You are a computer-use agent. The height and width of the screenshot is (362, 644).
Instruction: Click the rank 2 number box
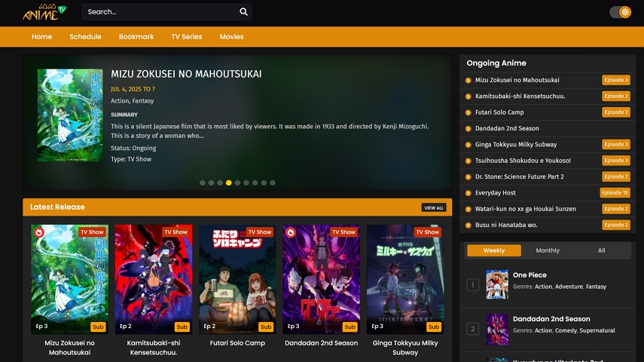coord(473,329)
